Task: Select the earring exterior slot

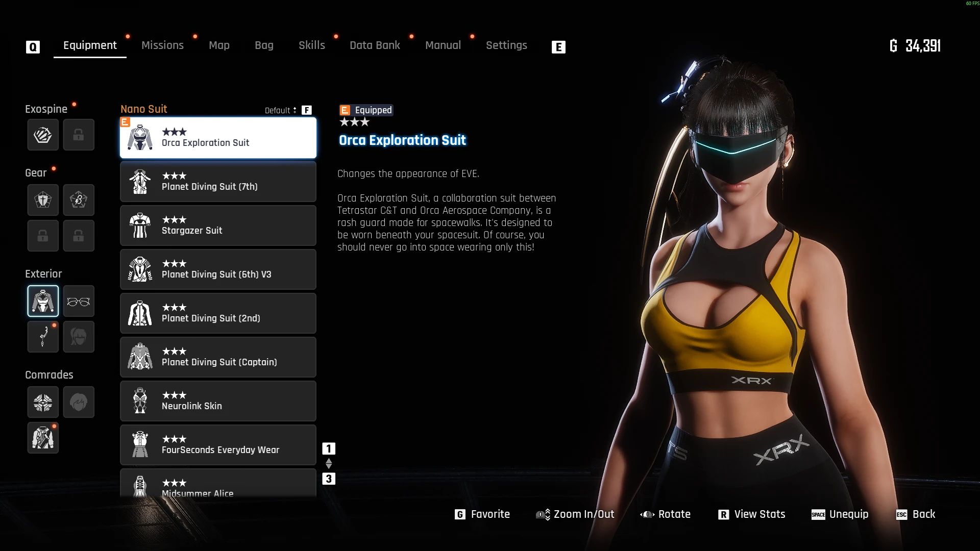Action: [x=43, y=337]
